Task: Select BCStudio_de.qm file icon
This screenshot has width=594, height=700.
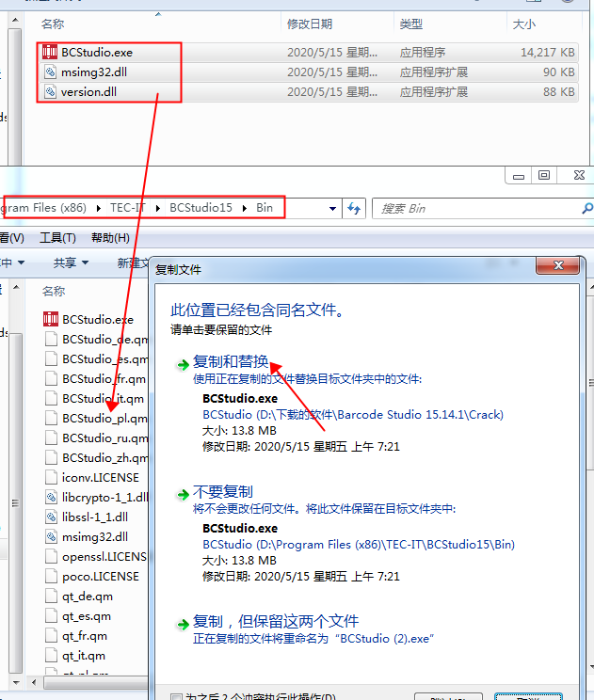Action: tap(52, 340)
